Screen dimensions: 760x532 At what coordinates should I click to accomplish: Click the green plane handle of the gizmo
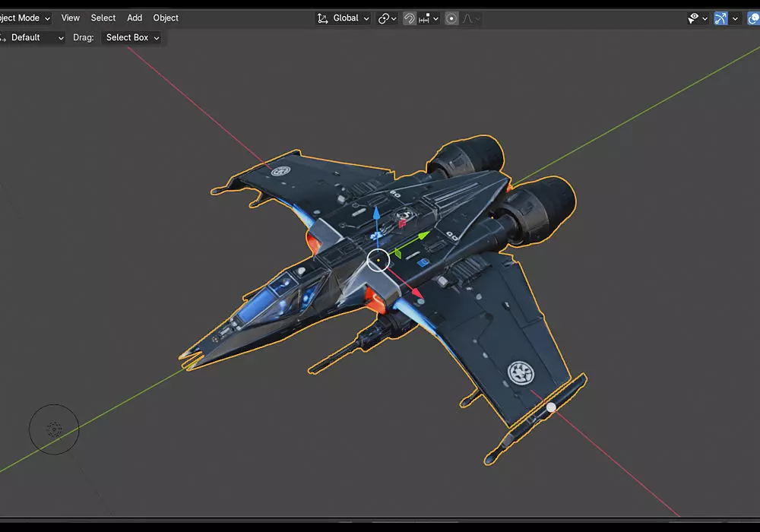398,253
